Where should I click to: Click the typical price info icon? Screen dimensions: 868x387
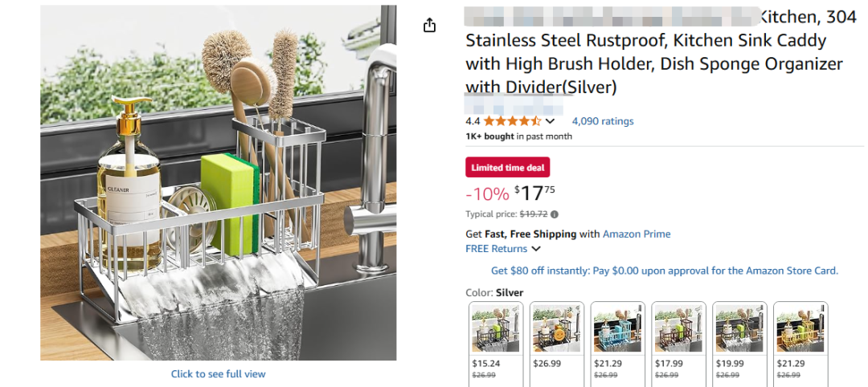tap(555, 214)
